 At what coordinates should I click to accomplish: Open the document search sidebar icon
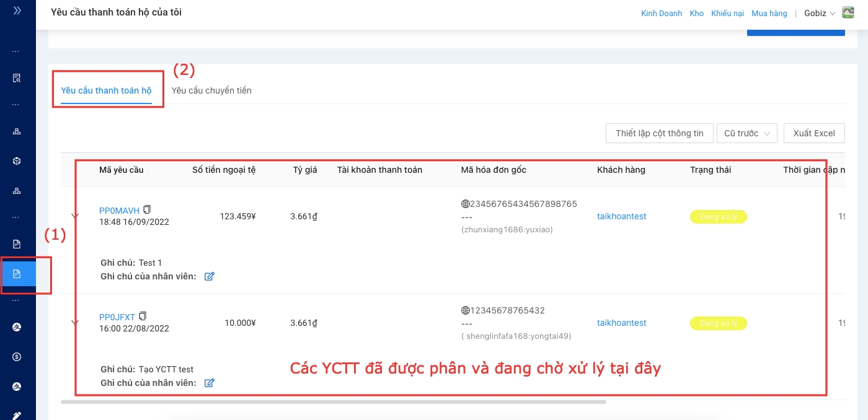click(17, 78)
